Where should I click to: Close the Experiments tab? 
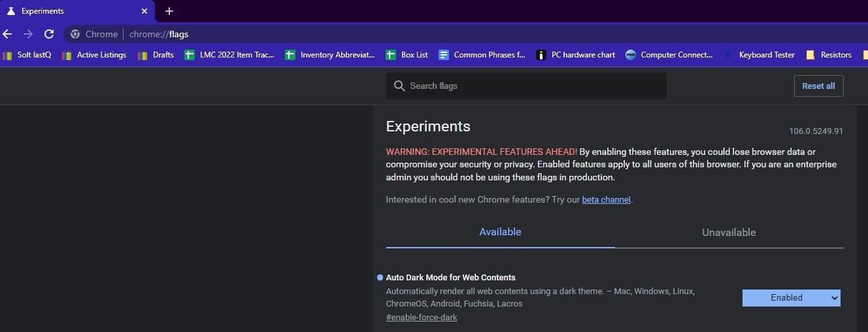(144, 11)
